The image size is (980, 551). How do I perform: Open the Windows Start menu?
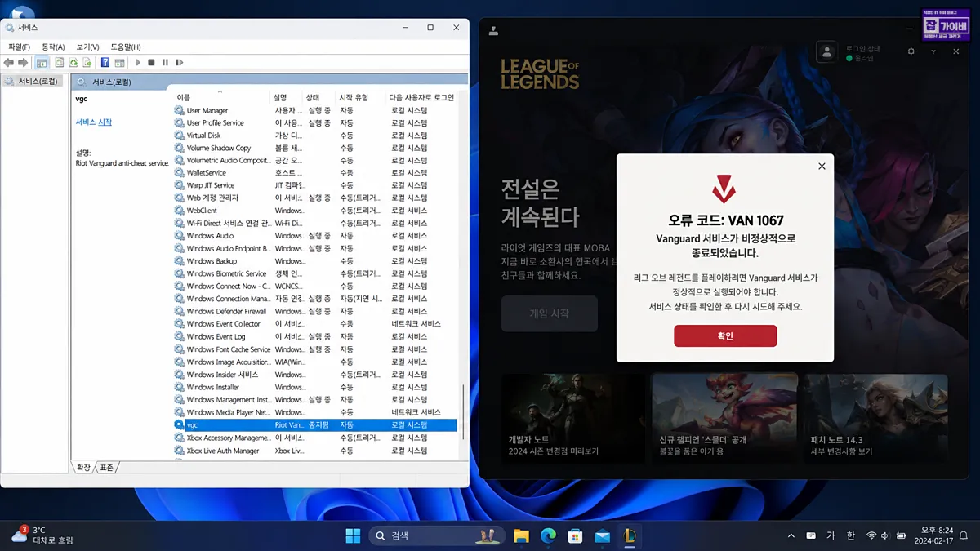coord(353,535)
